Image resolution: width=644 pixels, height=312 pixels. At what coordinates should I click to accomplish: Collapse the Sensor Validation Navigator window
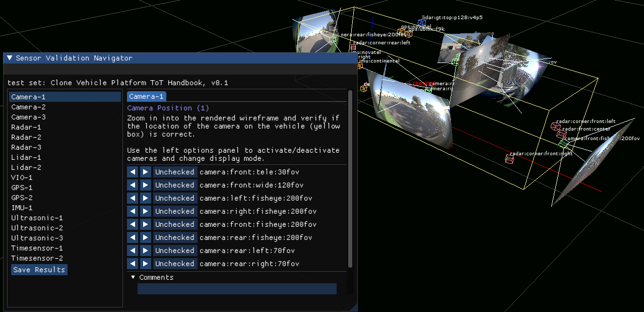pyautogui.click(x=10, y=58)
